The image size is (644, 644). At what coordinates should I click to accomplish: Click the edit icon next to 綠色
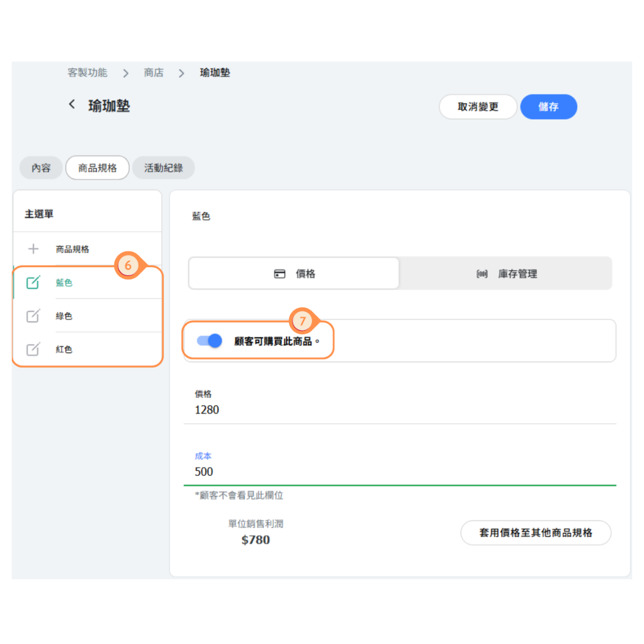[33, 316]
